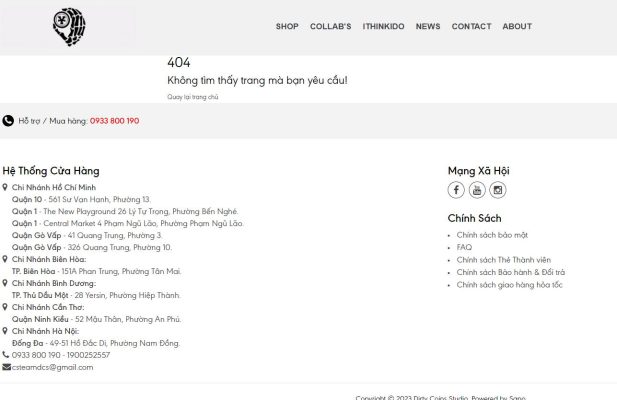Go to the CONTACT page
Viewport: 617px width, 400px height.
(x=471, y=26)
